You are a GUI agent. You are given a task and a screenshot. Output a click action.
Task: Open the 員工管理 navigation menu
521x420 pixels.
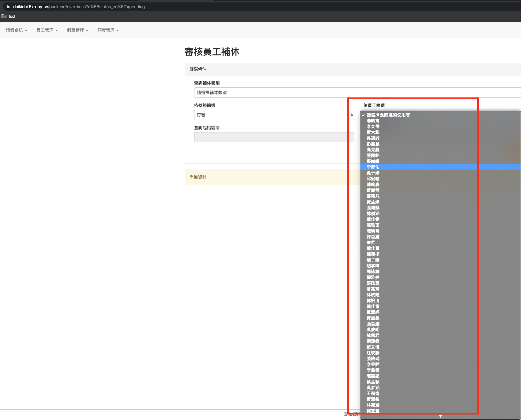pos(47,30)
